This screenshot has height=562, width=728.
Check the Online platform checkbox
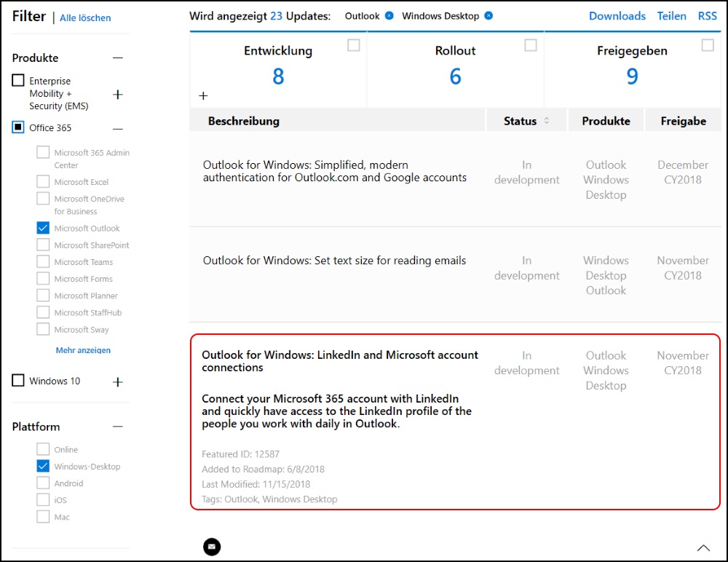point(43,449)
